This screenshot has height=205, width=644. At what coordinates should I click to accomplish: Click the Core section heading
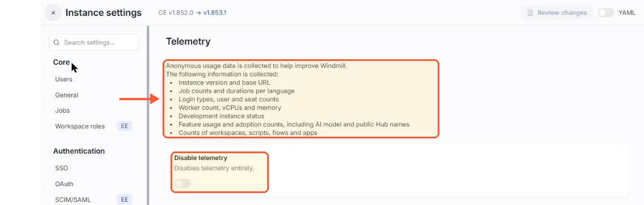[x=61, y=62]
